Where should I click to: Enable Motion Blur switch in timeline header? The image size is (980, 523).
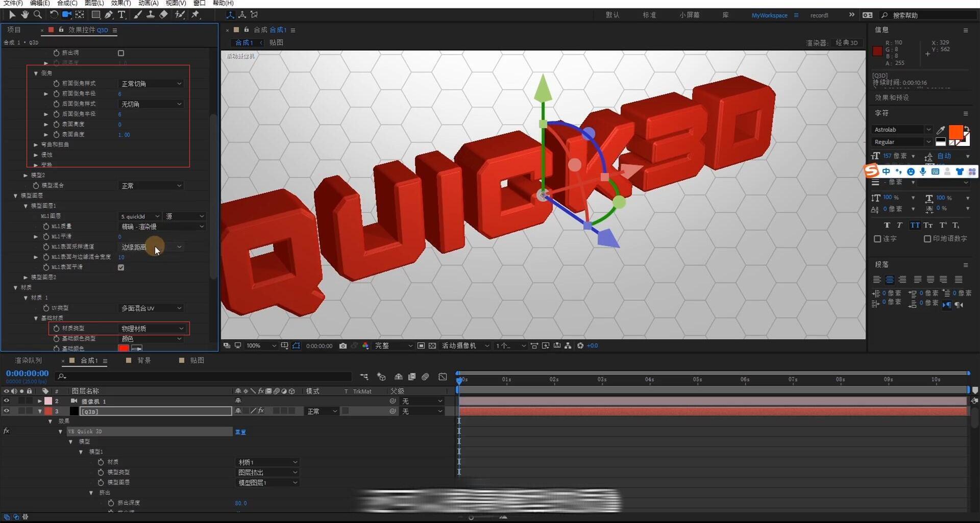pyautogui.click(x=426, y=377)
